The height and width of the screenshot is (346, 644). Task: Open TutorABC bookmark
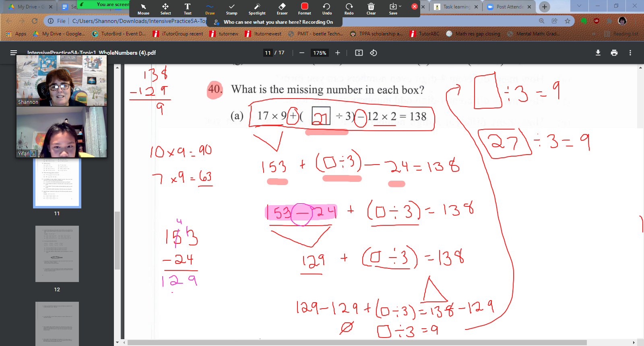[x=425, y=34]
